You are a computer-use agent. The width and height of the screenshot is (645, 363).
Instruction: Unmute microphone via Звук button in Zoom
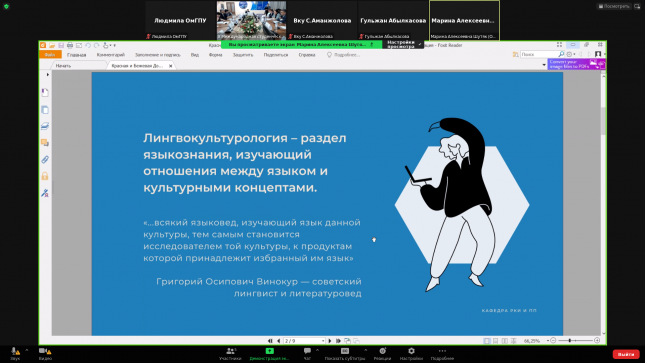click(15, 354)
